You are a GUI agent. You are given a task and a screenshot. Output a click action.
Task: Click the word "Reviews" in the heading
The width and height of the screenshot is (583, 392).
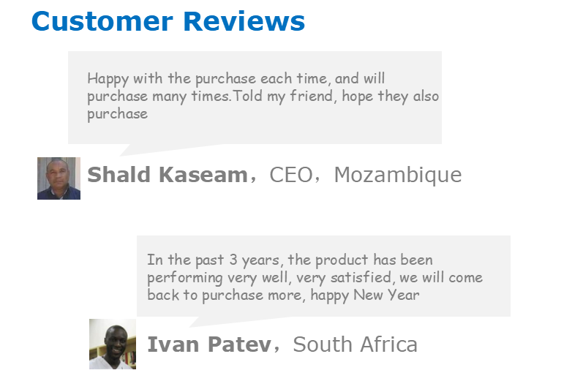coord(244,21)
